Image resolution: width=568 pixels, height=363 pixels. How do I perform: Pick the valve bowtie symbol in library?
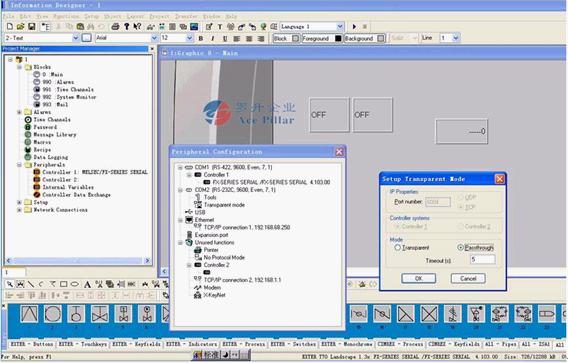100,314
